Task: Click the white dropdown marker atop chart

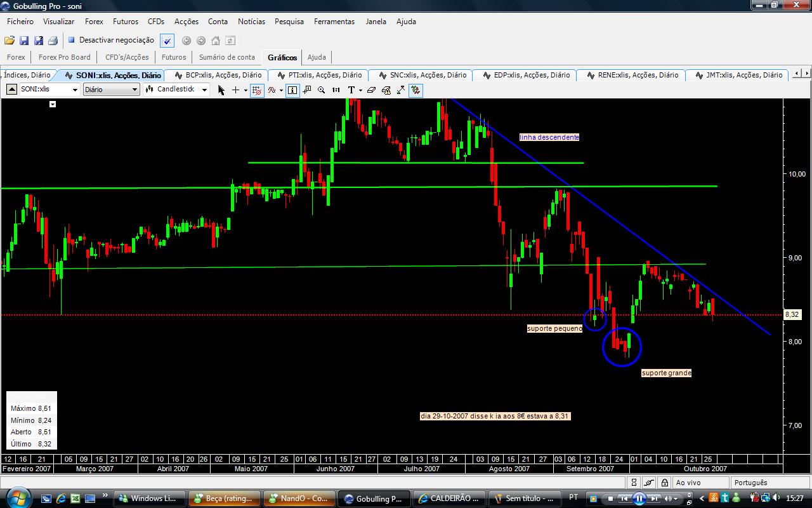Action: [53, 104]
